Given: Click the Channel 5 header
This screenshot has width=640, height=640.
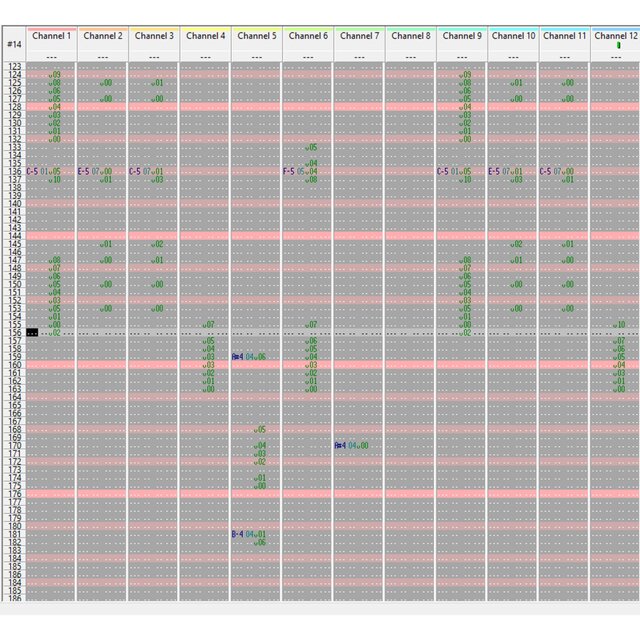Looking at the screenshot, I should 257,36.
